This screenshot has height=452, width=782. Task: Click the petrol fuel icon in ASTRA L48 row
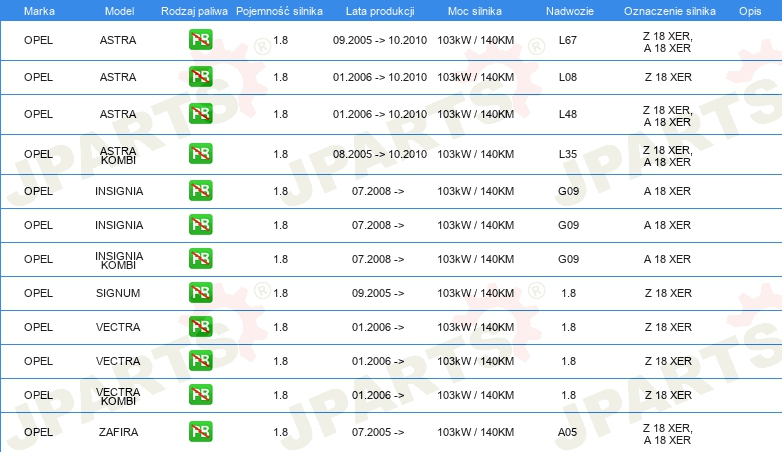click(x=200, y=114)
